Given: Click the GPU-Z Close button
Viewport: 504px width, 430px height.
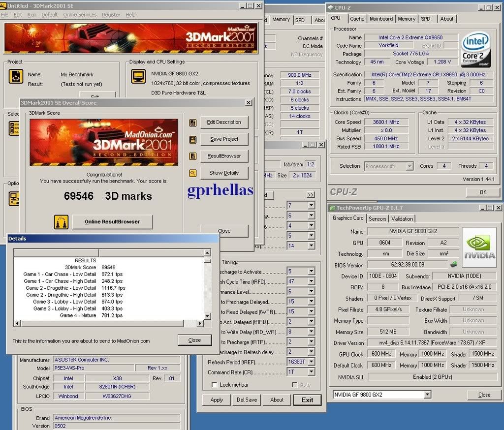Looking at the screenshot, I should 484,395.
